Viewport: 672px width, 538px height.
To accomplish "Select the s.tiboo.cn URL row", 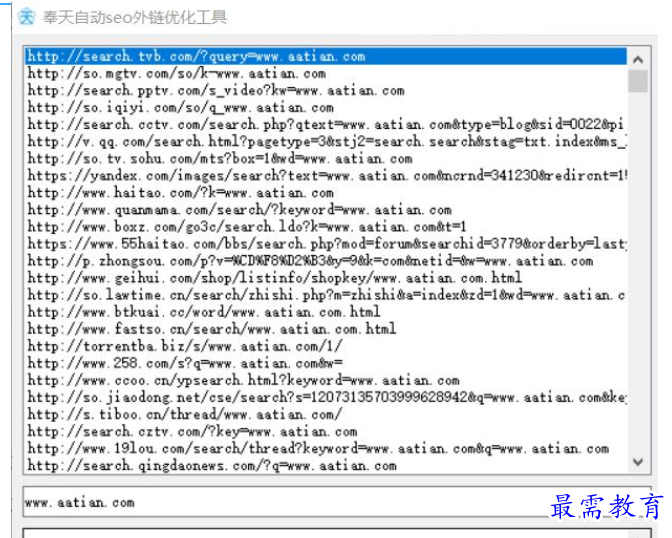I will (326, 415).
